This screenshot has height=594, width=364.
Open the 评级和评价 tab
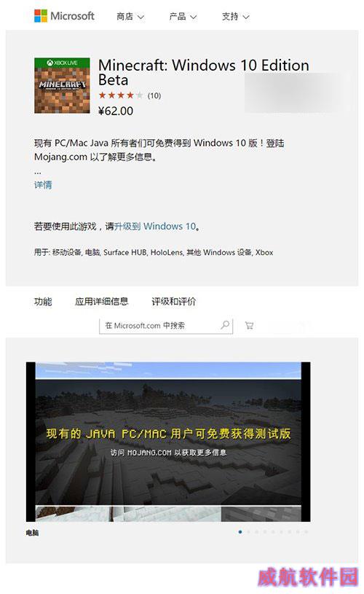tap(174, 302)
